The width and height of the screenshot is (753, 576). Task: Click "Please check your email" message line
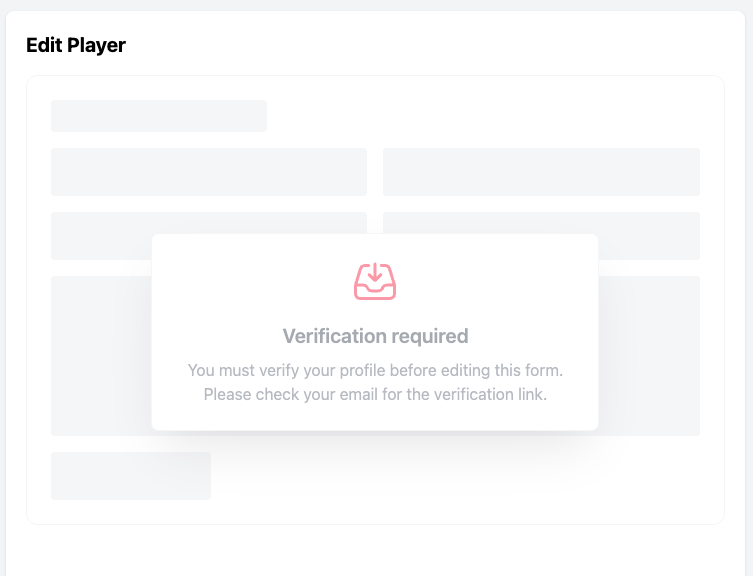tap(375, 394)
